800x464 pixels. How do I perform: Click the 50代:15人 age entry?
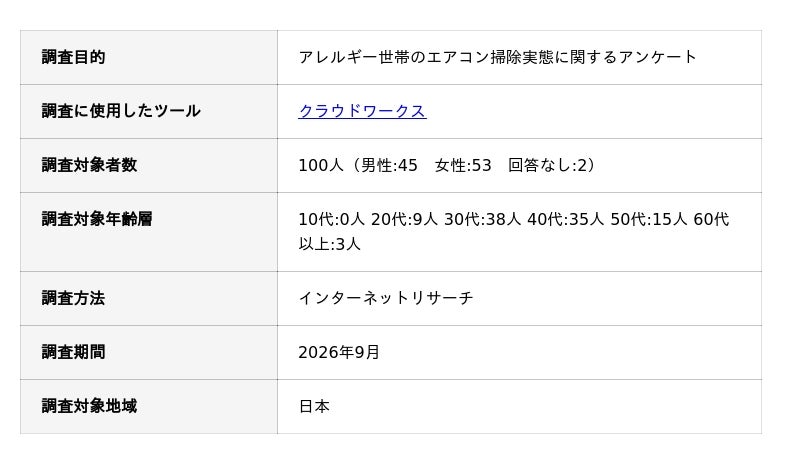click(x=649, y=219)
